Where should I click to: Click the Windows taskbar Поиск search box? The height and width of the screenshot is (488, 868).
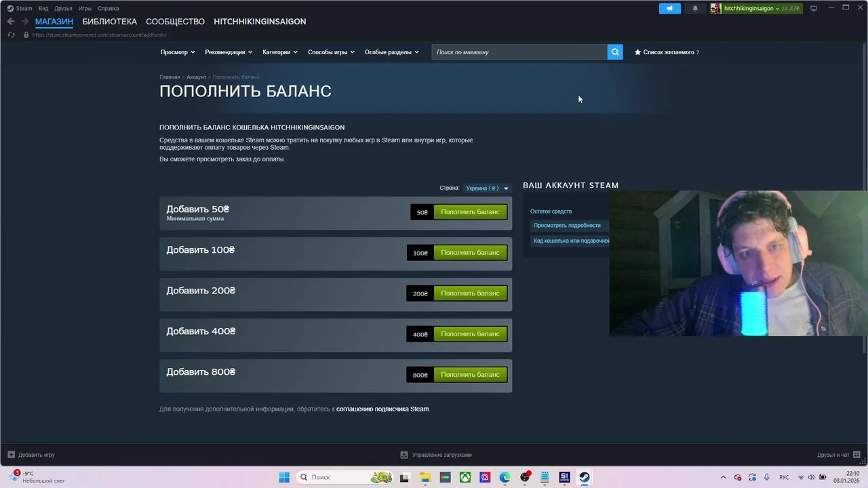tap(346, 477)
